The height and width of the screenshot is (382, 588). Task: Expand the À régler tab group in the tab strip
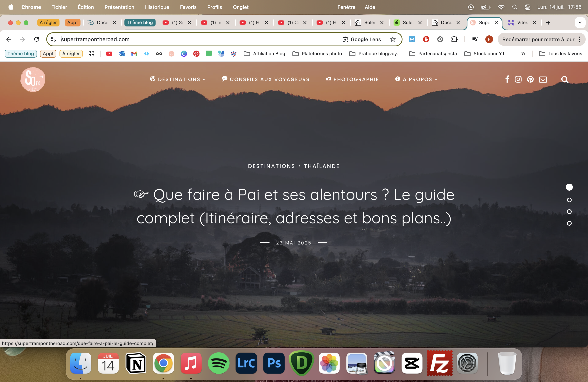(48, 23)
